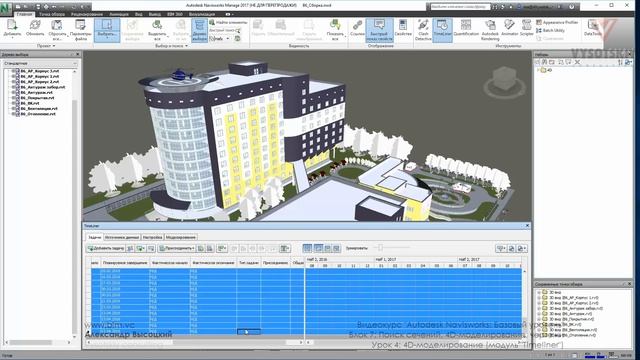Toggle Быстрый показ свойств (Quick Properties)

tap(379, 29)
